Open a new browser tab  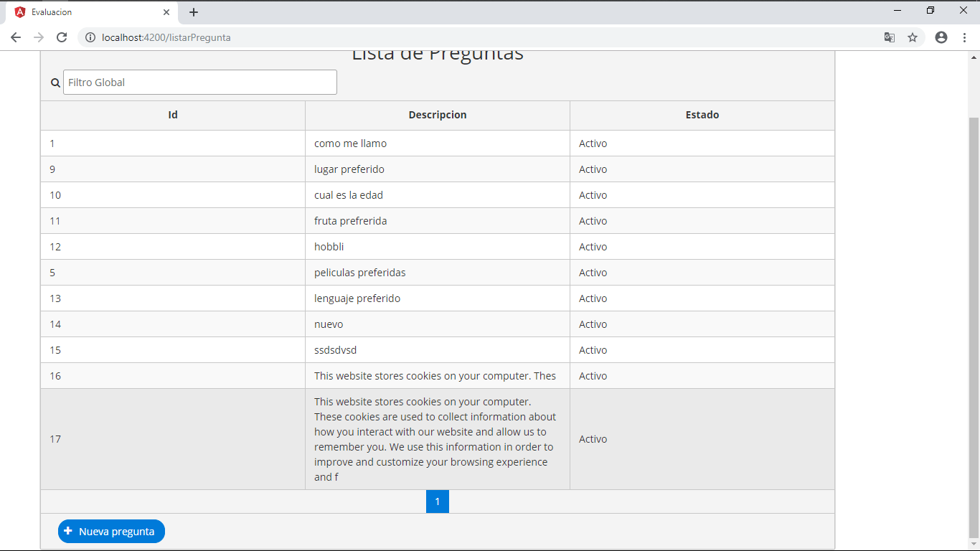click(194, 11)
